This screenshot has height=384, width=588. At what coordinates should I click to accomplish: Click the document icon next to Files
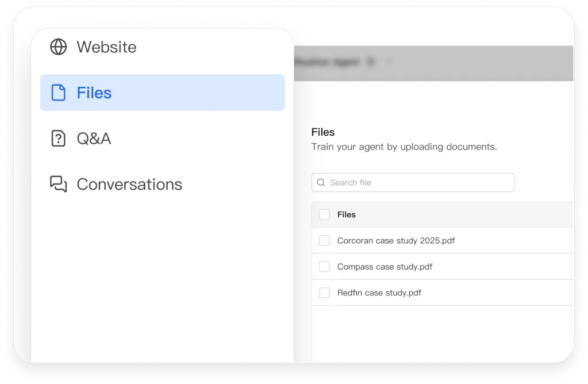point(59,93)
